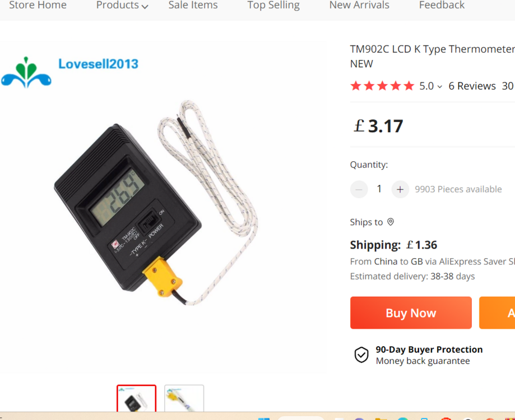Click the Buyer Protection shield icon
515x420 pixels.
(x=361, y=354)
